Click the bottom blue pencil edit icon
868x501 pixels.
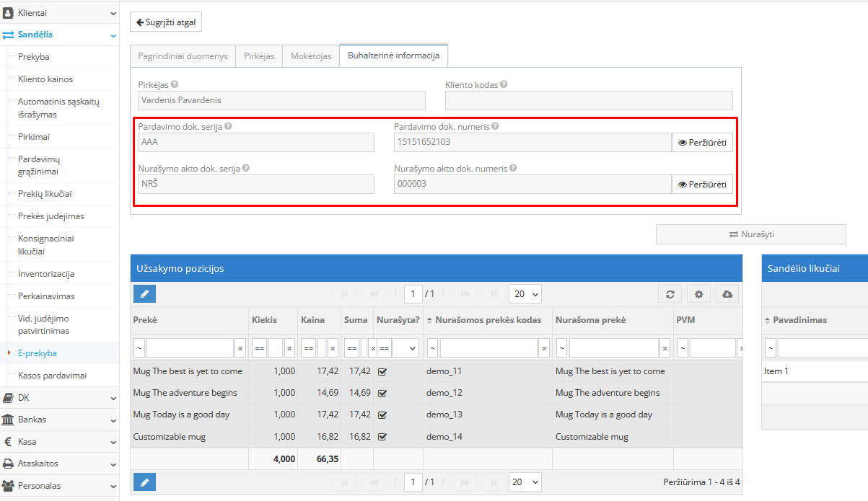click(x=144, y=482)
